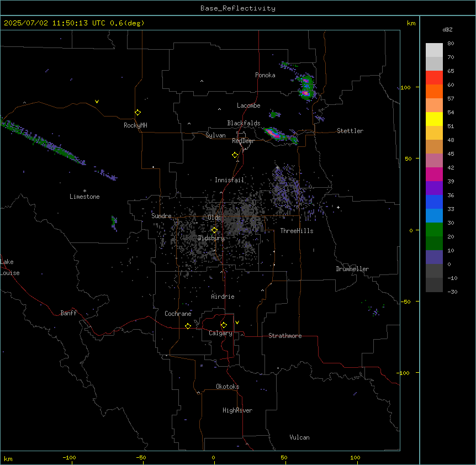This screenshot has height=465, width=476.
Task: Select the red 60-65 dBZ legend swatch
Action: 434,78
